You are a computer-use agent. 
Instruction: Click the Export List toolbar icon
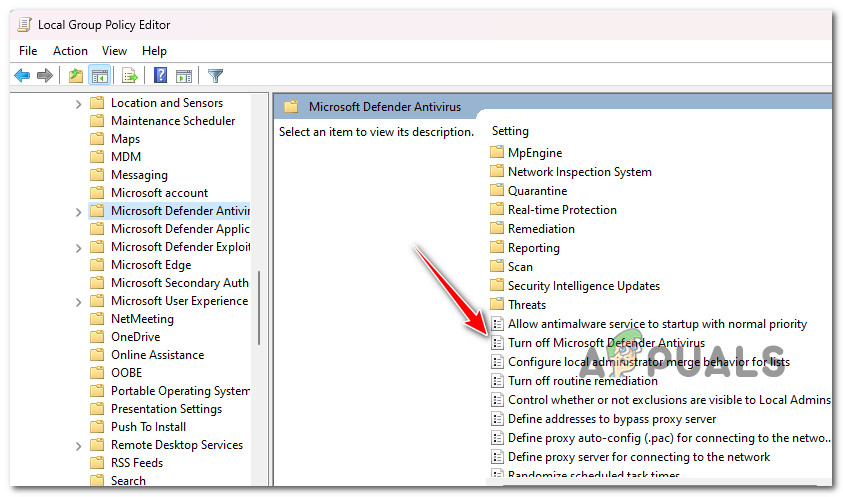[x=130, y=76]
